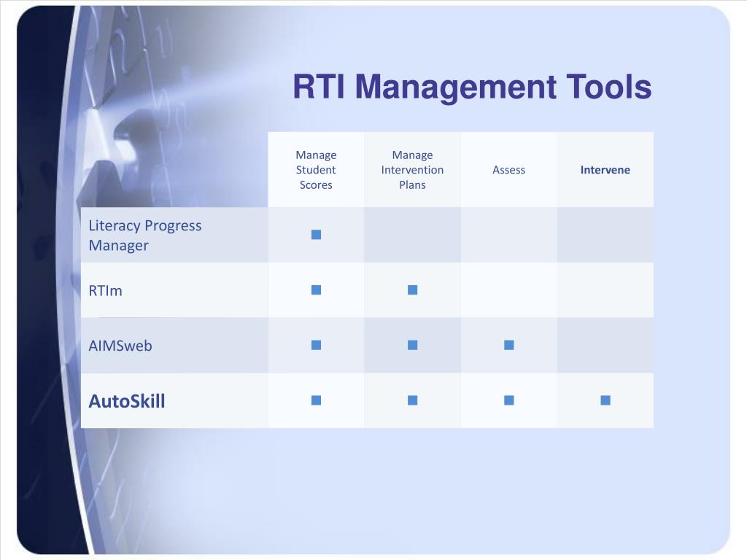Click AutoSkill's Manage Student Scores square marker
Screen dimensions: 747x560
pyautogui.click(x=317, y=400)
